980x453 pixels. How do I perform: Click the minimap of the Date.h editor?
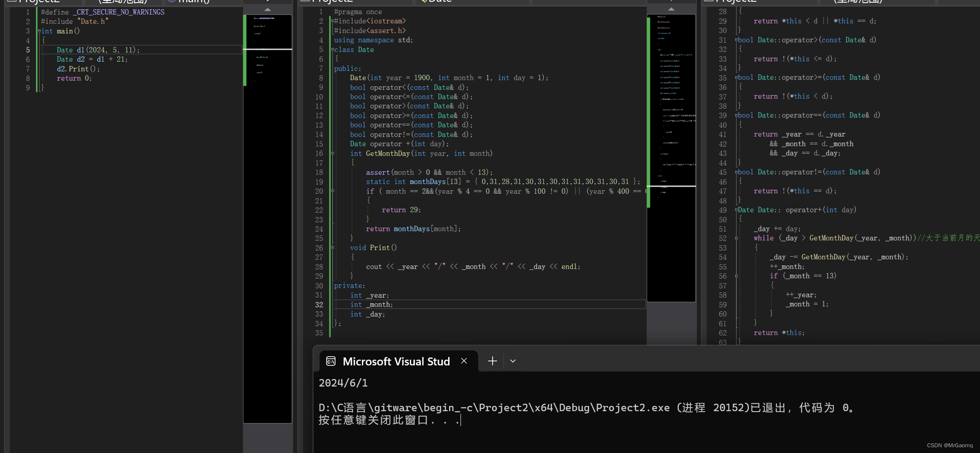(x=671, y=158)
